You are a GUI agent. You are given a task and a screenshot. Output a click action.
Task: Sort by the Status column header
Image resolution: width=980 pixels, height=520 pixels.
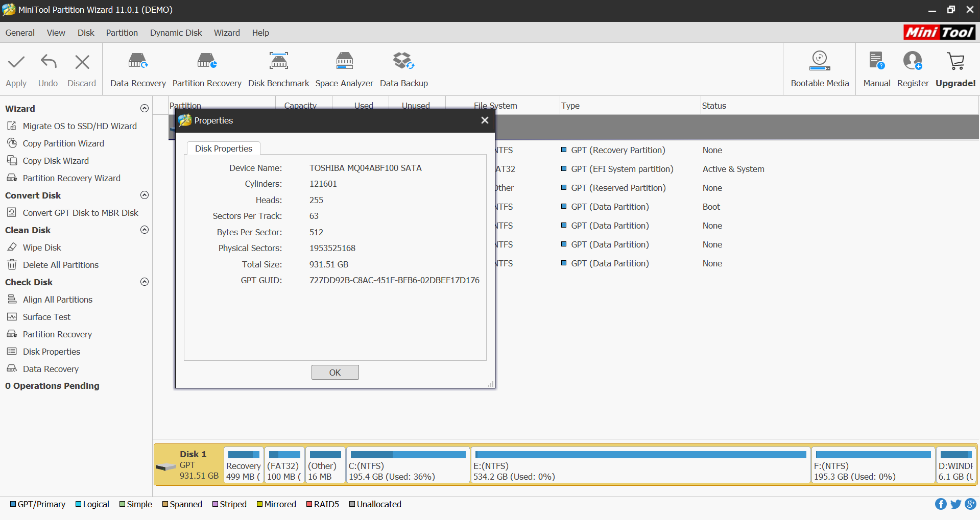pyautogui.click(x=840, y=106)
